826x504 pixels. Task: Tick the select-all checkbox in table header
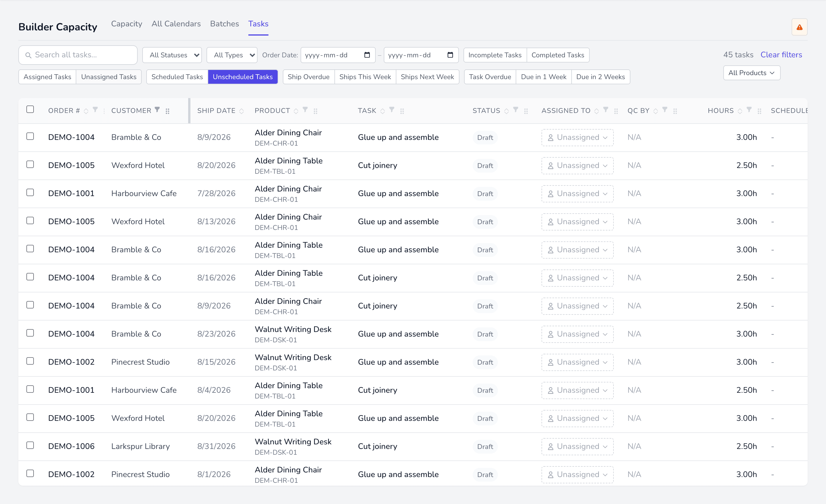tap(30, 110)
